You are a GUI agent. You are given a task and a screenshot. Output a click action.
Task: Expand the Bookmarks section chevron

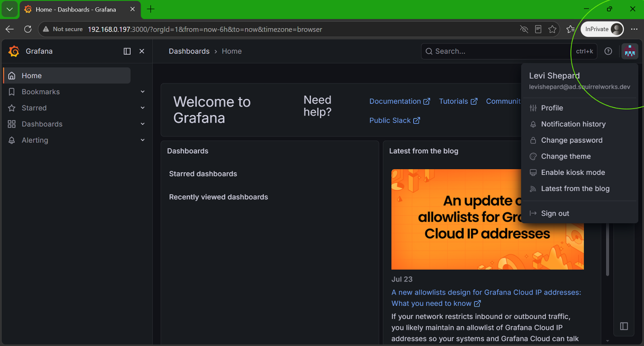click(x=143, y=92)
